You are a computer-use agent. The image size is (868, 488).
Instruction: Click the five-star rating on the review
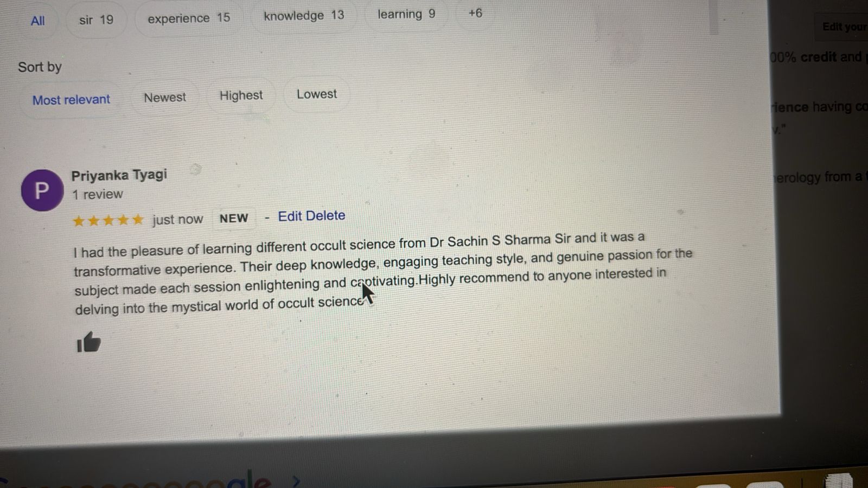[108, 220]
